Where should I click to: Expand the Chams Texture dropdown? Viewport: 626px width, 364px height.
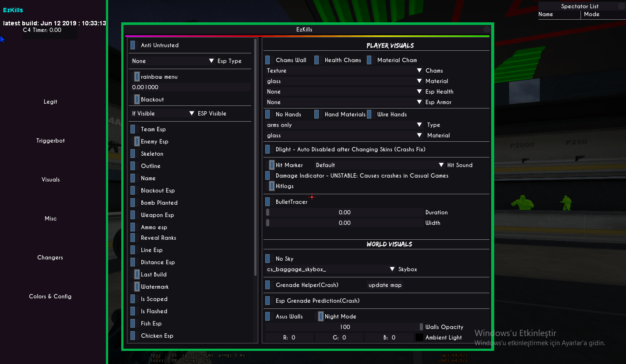point(345,70)
